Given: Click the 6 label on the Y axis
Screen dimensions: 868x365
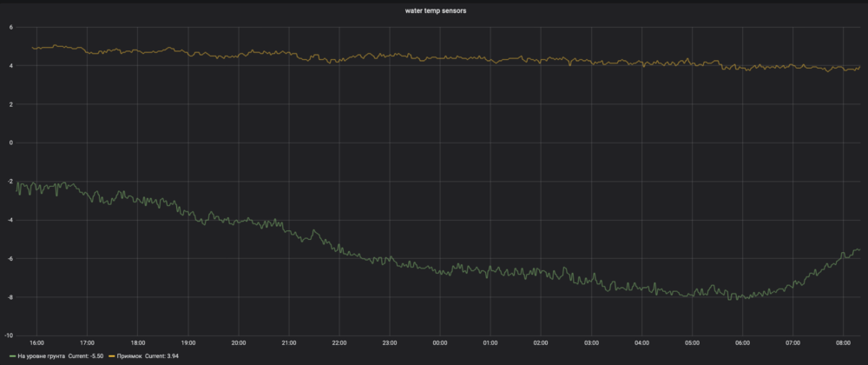Looking at the screenshot, I should point(11,28).
